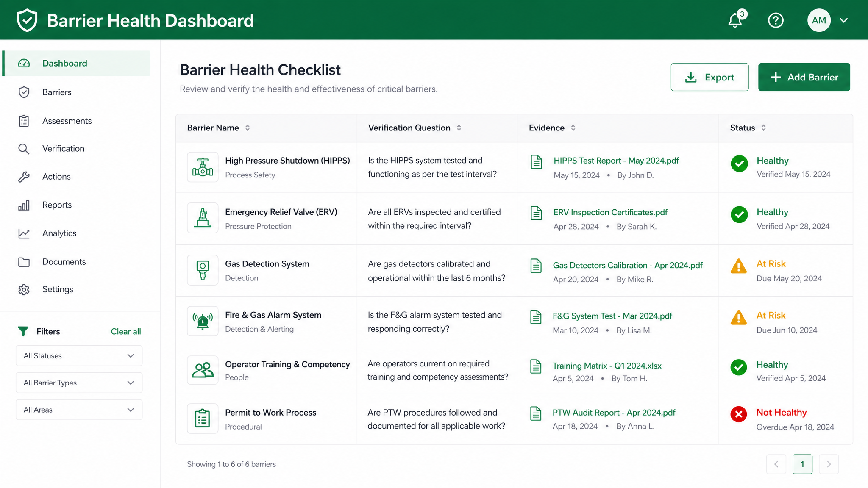Click the shield logo in the header
868x488 pixels.
[x=27, y=20]
